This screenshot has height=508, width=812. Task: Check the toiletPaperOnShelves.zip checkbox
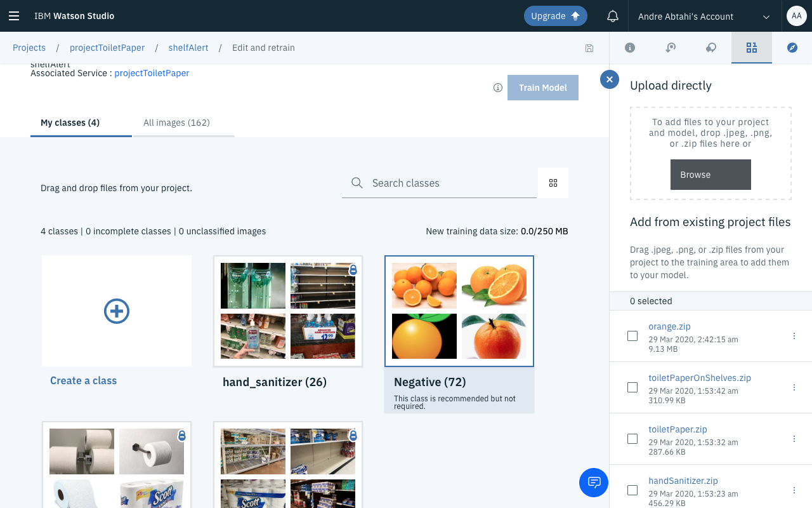(x=632, y=387)
